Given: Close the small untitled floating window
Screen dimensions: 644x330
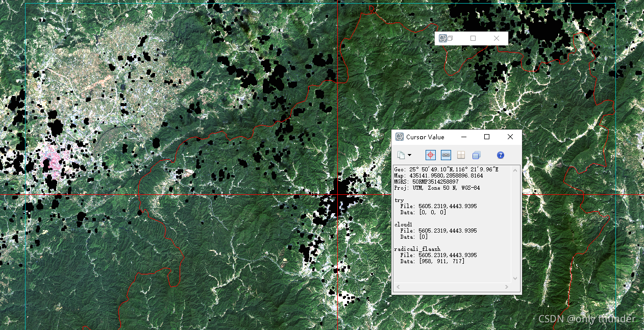Looking at the screenshot, I should 497,38.
